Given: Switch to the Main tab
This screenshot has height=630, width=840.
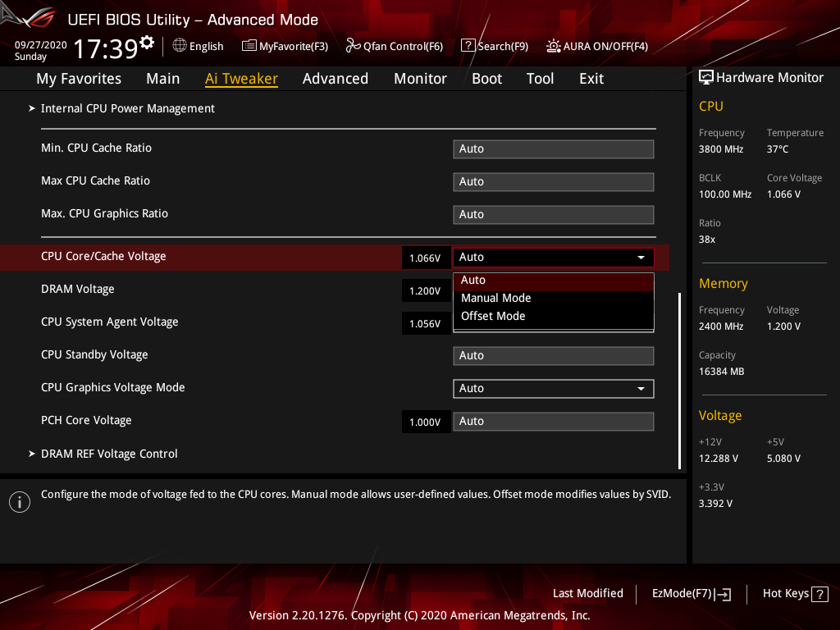Looking at the screenshot, I should [x=163, y=79].
